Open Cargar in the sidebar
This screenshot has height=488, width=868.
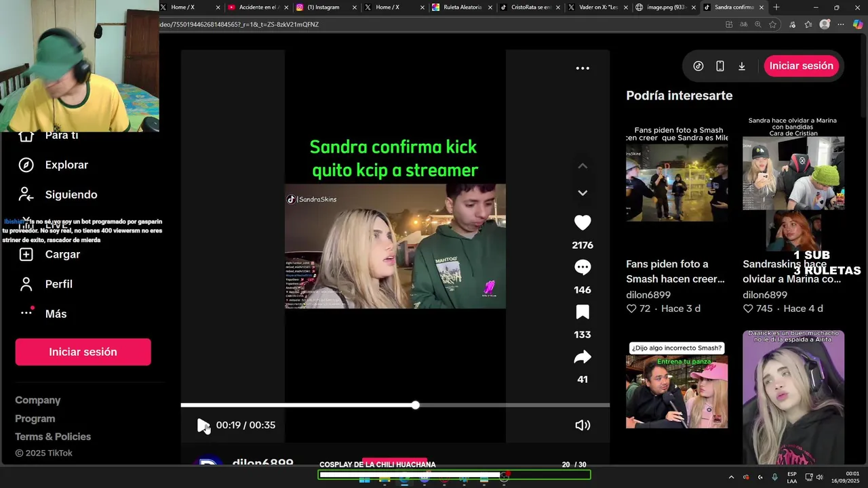(62, 254)
